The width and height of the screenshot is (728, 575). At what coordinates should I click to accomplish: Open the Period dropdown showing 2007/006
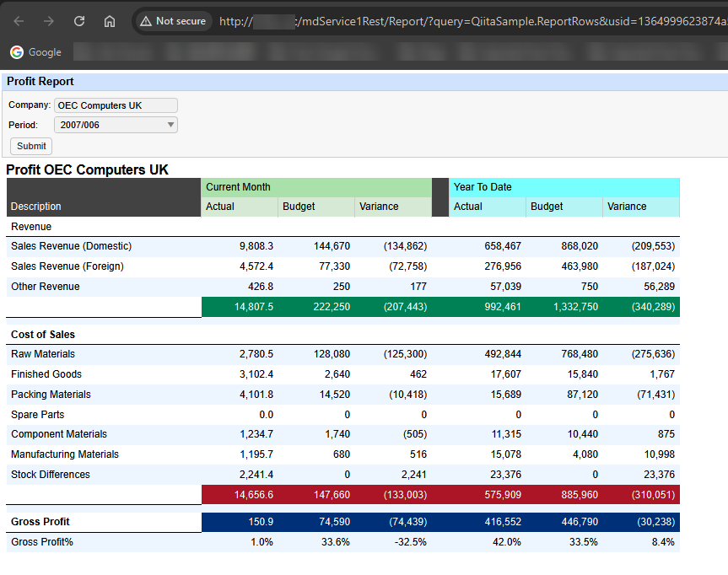click(116, 125)
